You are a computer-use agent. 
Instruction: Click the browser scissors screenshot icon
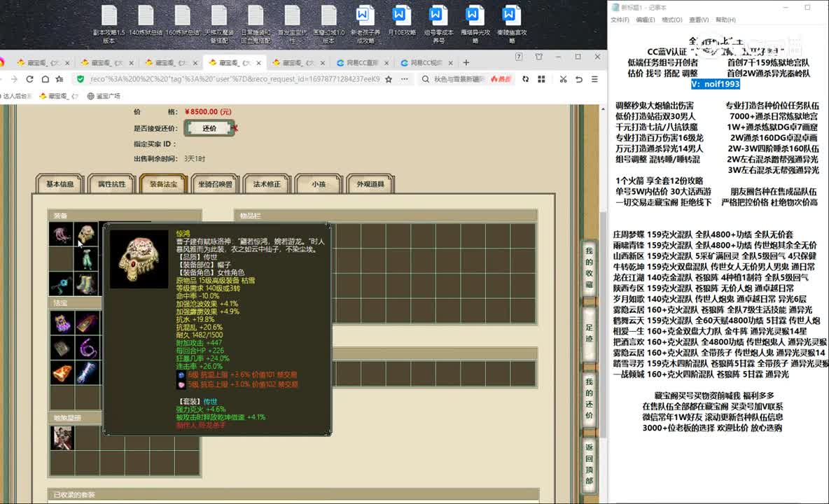[563, 79]
